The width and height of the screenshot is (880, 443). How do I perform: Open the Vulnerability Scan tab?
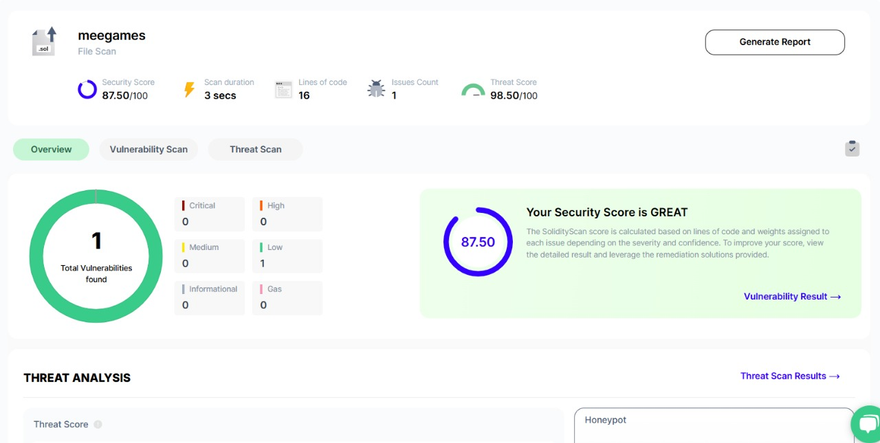pos(148,149)
